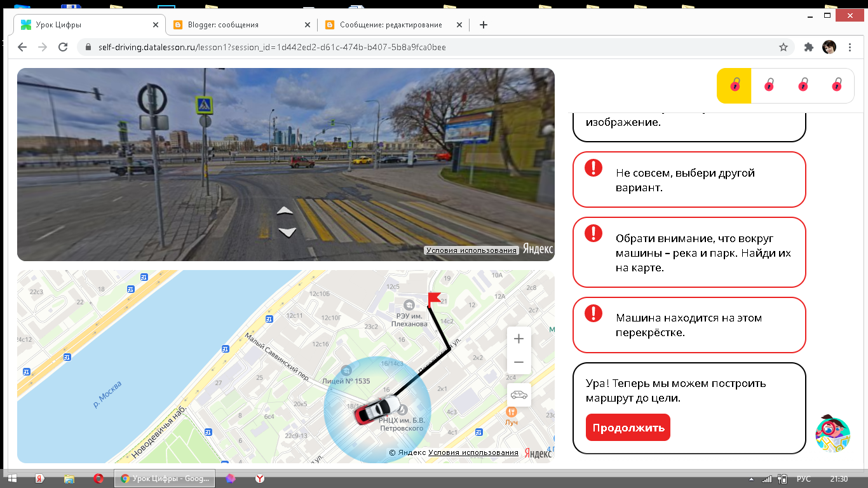Open the Opera browser taskbar icon
The width and height of the screenshot is (868, 488).
(98, 478)
